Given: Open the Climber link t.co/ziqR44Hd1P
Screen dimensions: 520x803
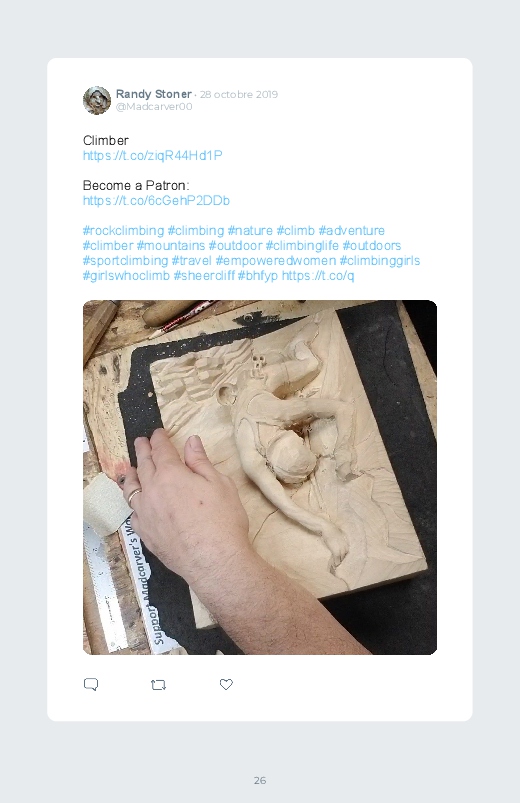Looking at the screenshot, I should coord(153,156).
